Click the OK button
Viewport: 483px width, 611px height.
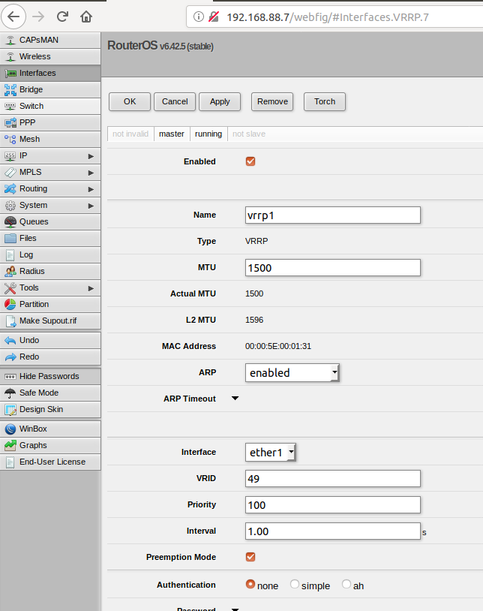[130, 102]
